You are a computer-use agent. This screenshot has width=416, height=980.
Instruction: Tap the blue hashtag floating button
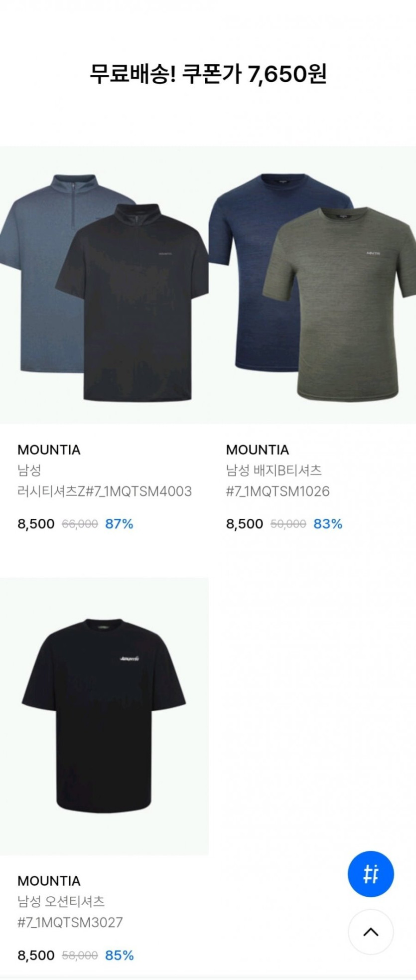coord(371,874)
